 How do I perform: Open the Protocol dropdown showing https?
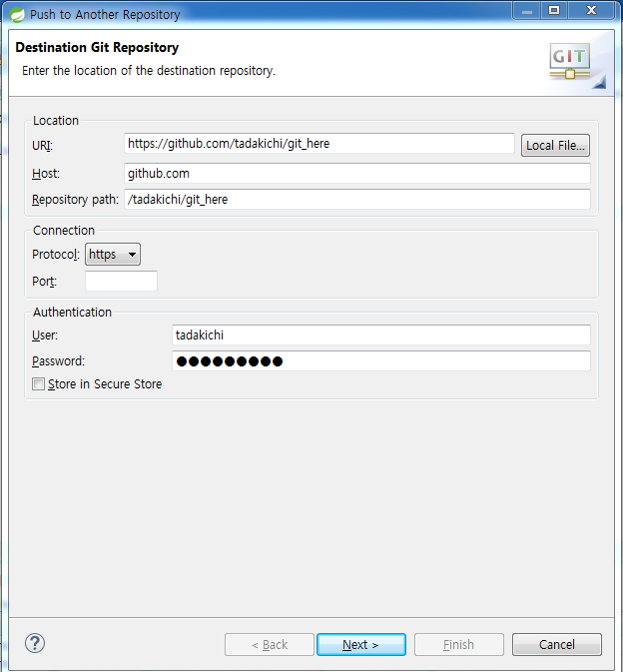pos(113,255)
